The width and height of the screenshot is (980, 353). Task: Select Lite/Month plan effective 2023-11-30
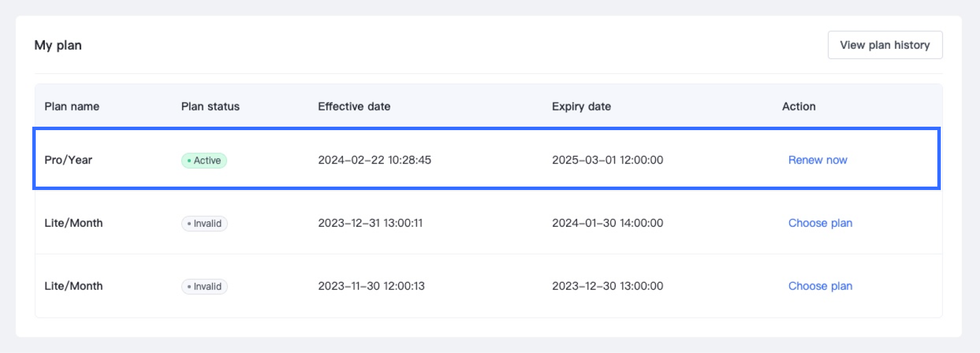point(73,286)
